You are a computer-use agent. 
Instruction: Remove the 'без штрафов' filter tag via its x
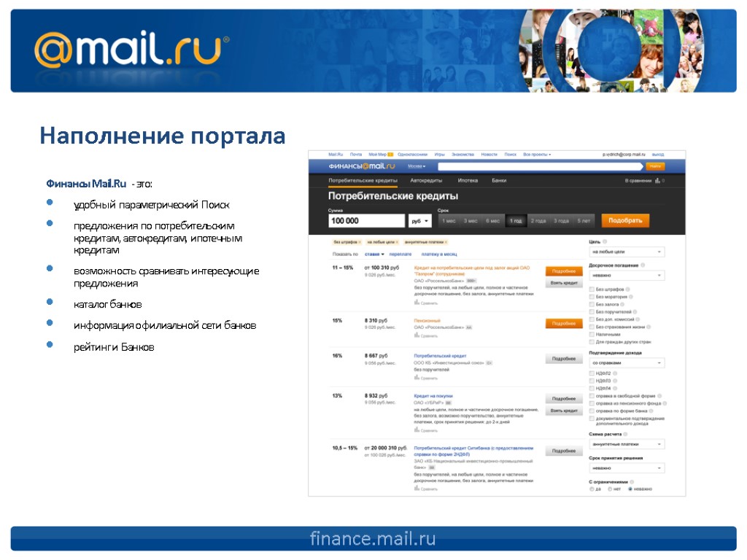(360, 242)
